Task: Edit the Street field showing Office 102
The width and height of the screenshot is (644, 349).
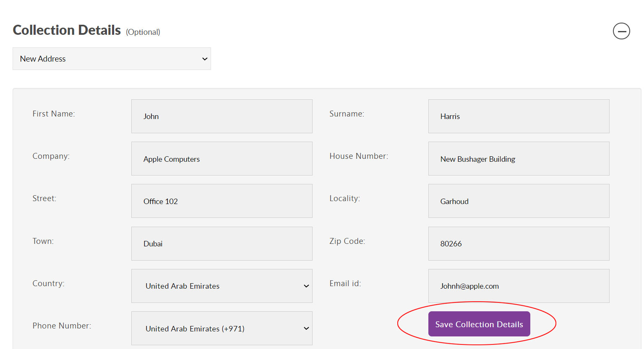Action: click(x=222, y=201)
